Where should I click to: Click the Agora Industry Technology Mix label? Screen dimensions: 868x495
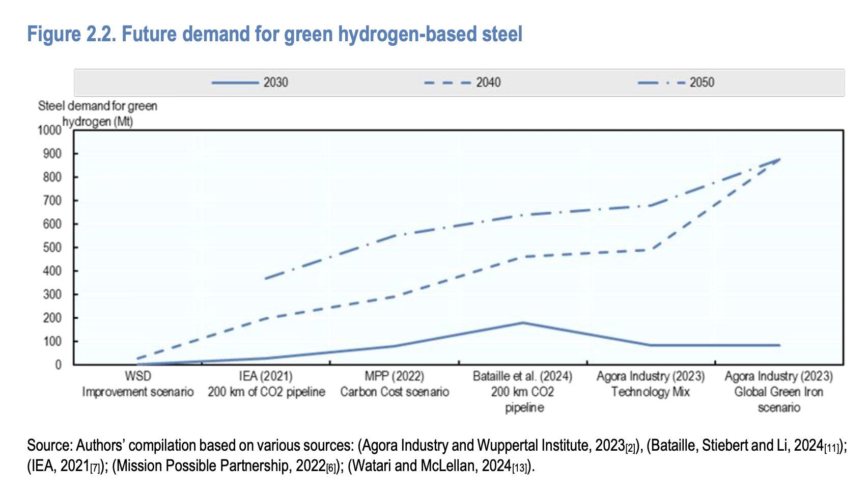coord(650,384)
